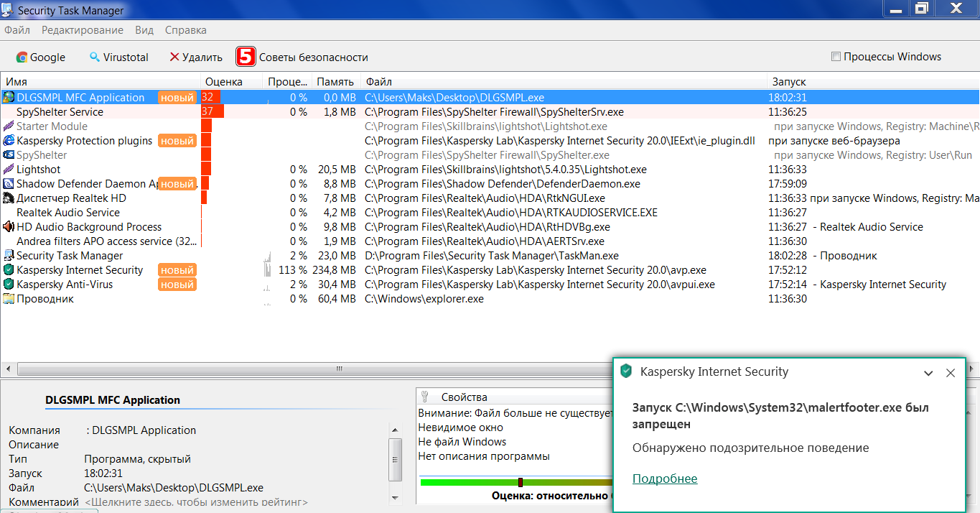The width and height of the screenshot is (980, 513).
Task: Click the Свойства header in properties panel
Action: (464, 397)
